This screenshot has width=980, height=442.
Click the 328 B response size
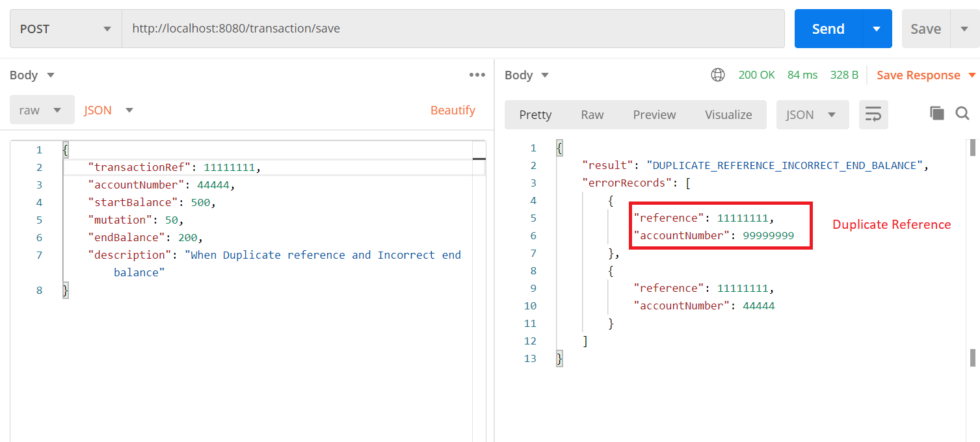pyautogui.click(x=844, y=75)
